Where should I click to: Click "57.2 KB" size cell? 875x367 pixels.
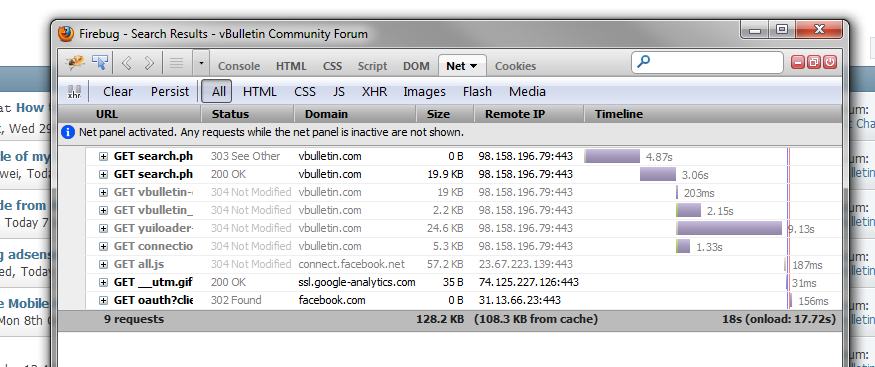point(445,264)
